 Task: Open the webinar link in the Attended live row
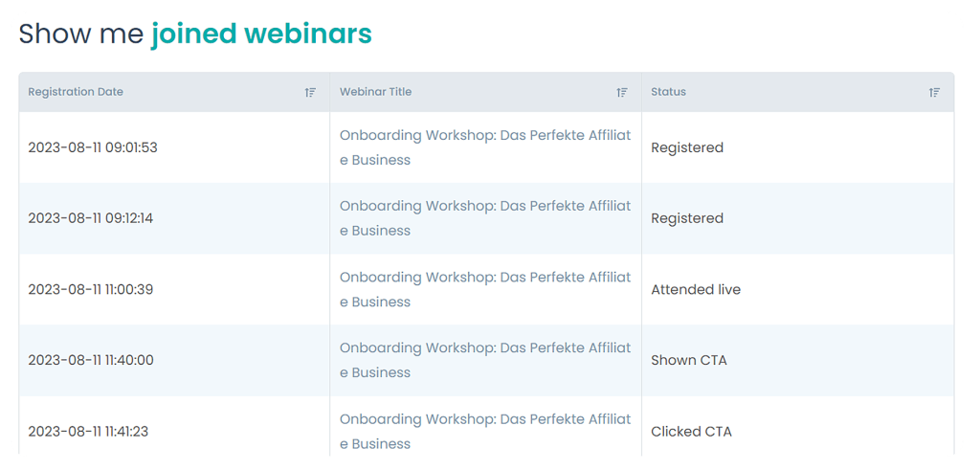(x=484, y=278)
